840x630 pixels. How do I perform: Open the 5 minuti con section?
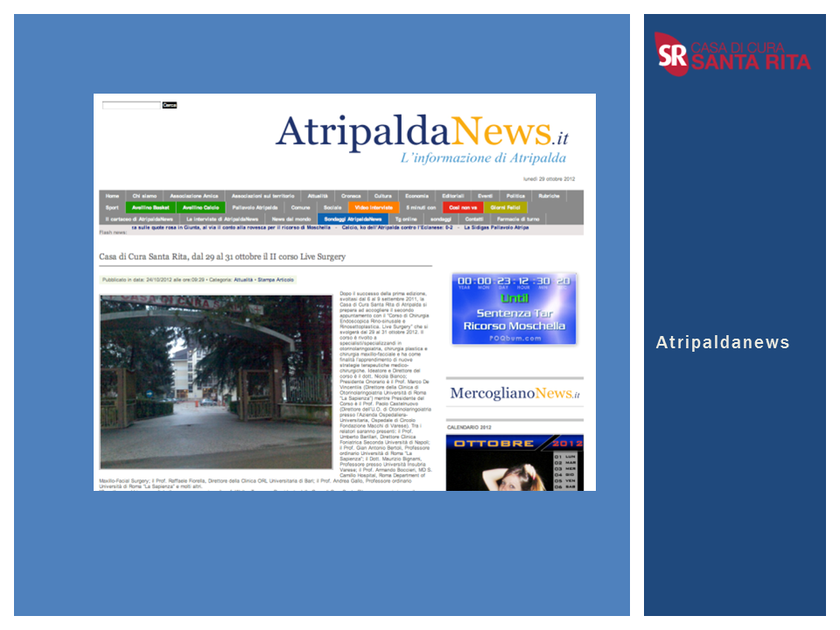pyautogui.click(x=421, y=207)
